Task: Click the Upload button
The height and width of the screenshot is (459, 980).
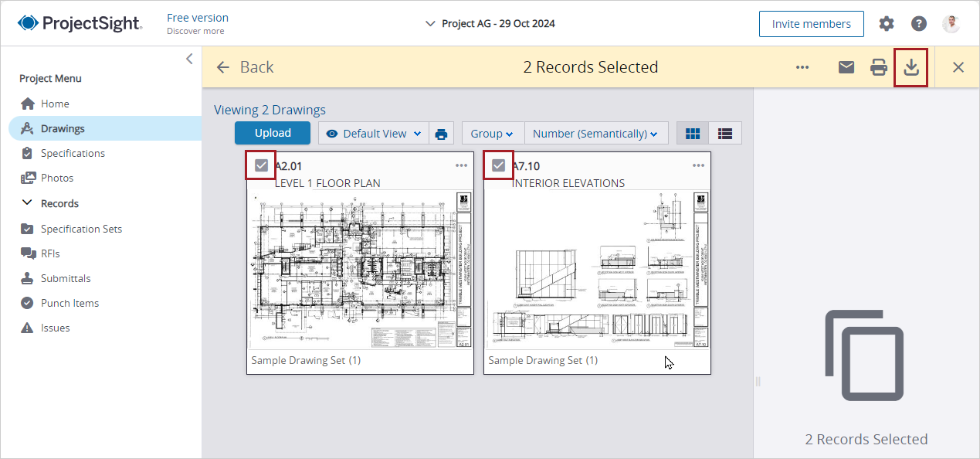Action: [272, 133]
